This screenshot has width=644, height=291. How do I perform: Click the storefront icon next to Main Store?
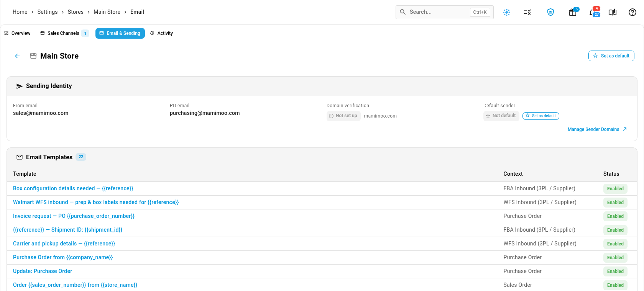pyautogui.click(x=33, y=56)
